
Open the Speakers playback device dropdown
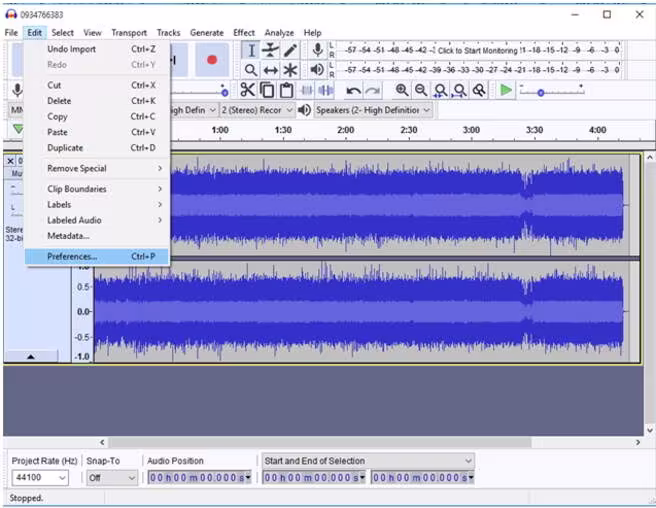pyautogui.click(x=373, y=110)
